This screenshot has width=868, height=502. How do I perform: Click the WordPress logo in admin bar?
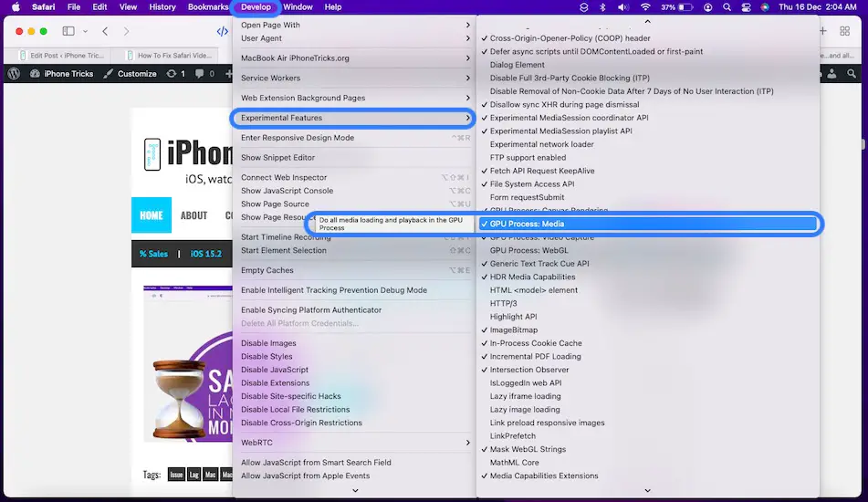click(14, 74)
